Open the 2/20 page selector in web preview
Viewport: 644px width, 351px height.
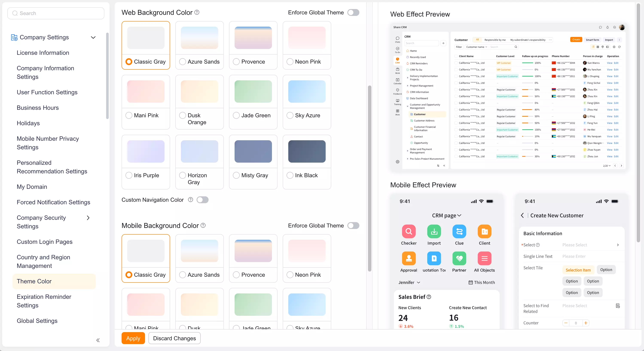click(606, 166)
